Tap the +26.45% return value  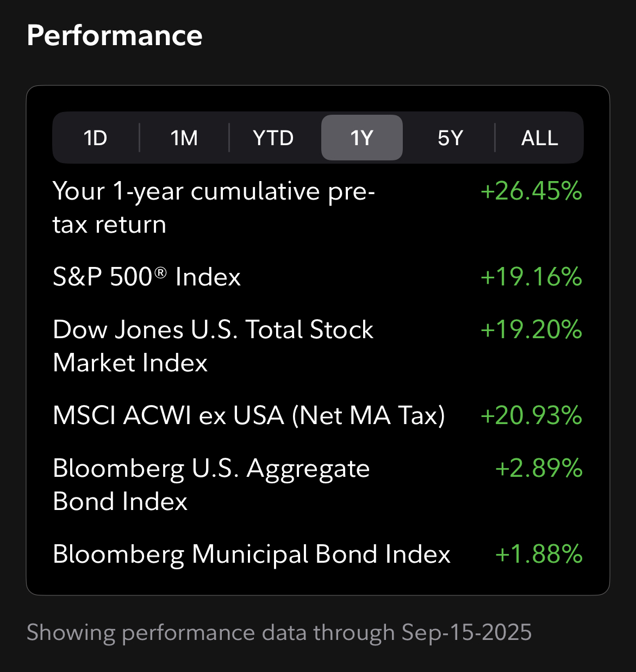[531, 191]
